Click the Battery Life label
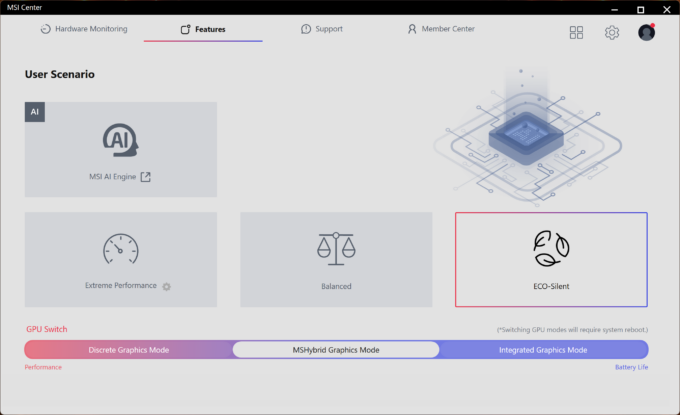 631,367
